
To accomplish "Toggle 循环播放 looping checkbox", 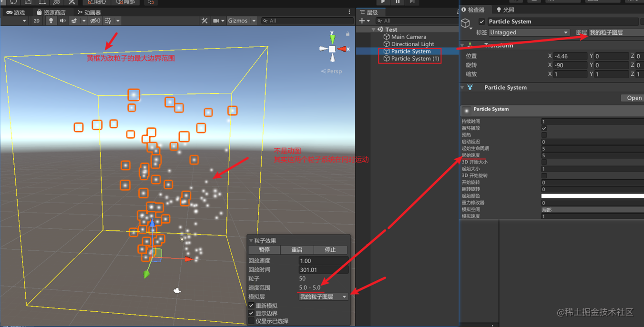I will pyautogui.click(x=544, y=128).
